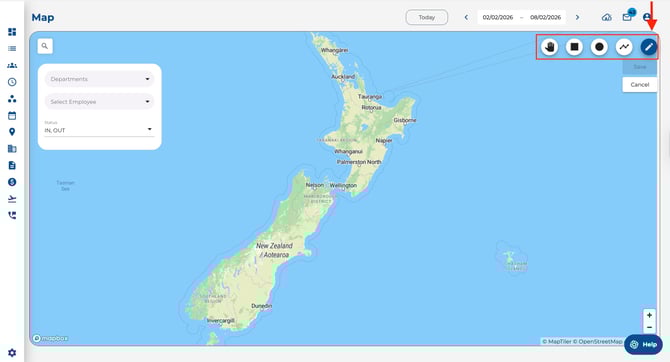Click the Whangarei label on map

(x=335, y=50)
